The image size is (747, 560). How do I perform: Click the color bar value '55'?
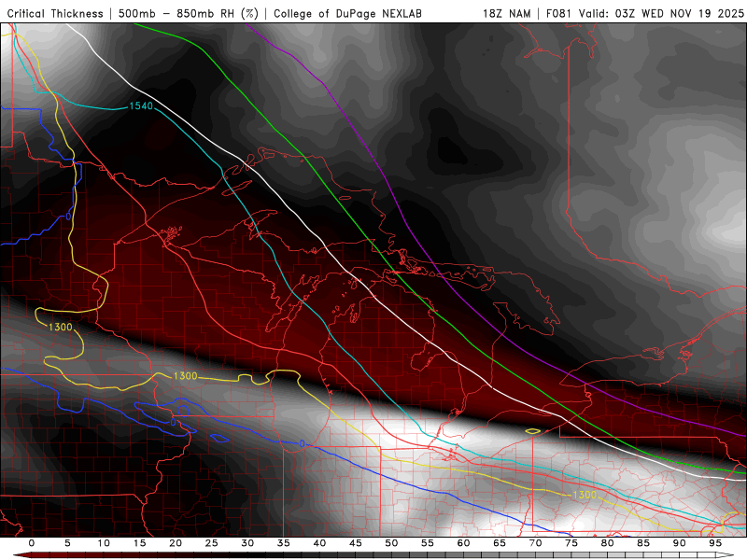[x=428, y=543]
